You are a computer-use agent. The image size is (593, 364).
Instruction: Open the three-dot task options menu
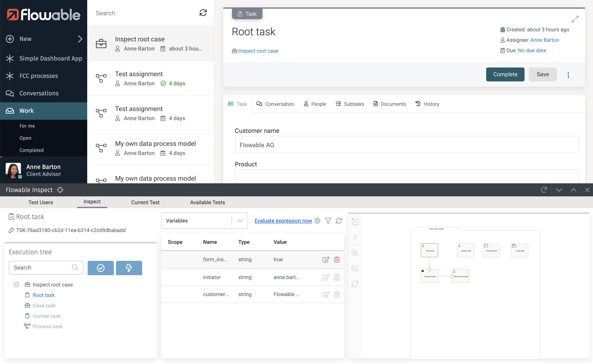568,75
